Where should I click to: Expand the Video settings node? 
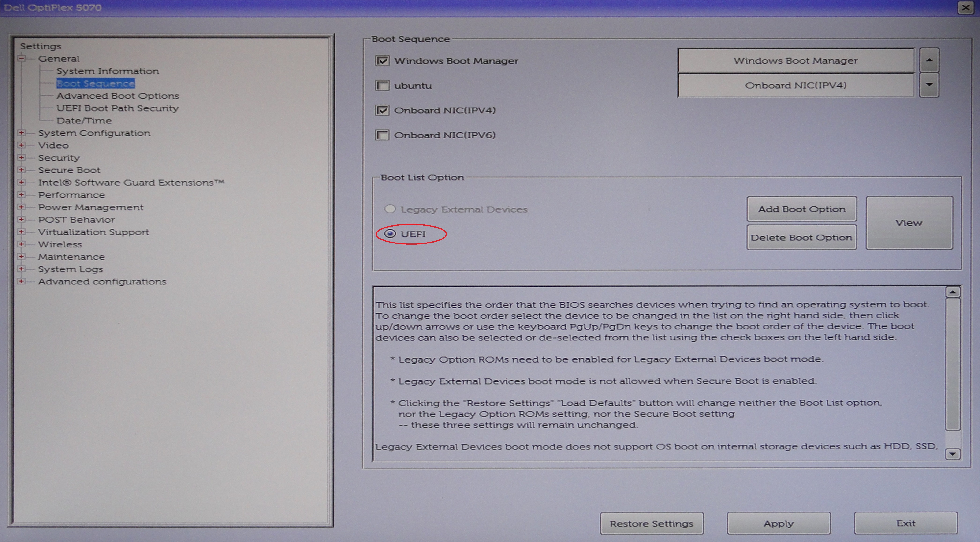[22, 145]
